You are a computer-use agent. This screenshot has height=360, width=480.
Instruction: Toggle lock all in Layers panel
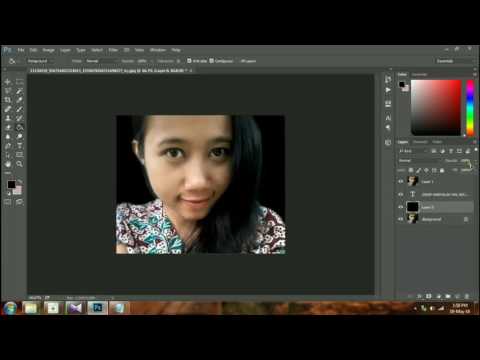pyautogui.click(x=442, y=170)
